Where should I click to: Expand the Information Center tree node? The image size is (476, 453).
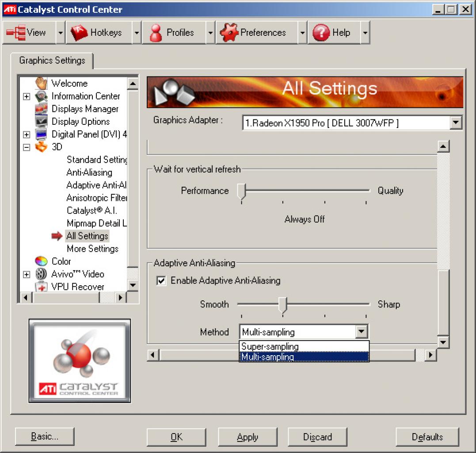(x=27, y=96)
